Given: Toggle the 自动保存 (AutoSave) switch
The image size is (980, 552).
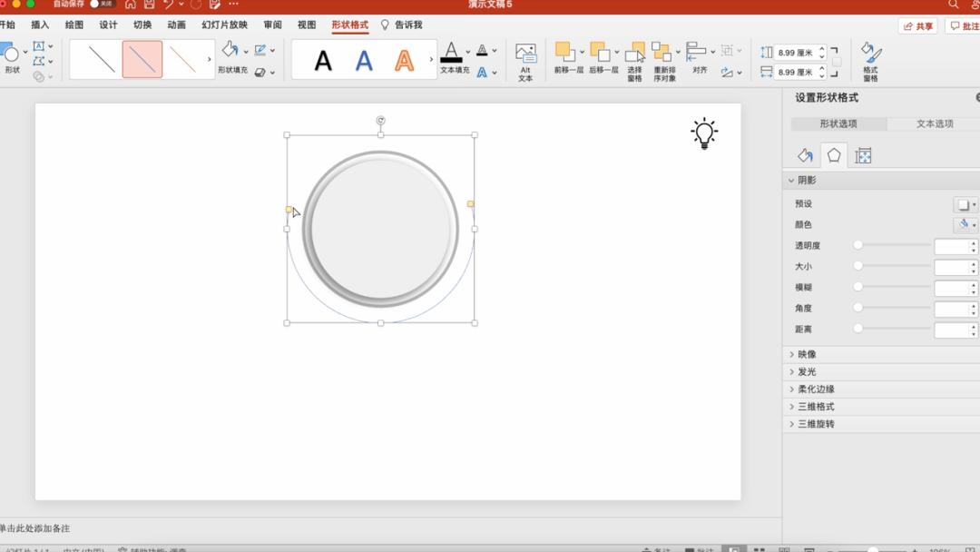Looking at the screenshot, I should pyautogui.click(x=101, y=5).
